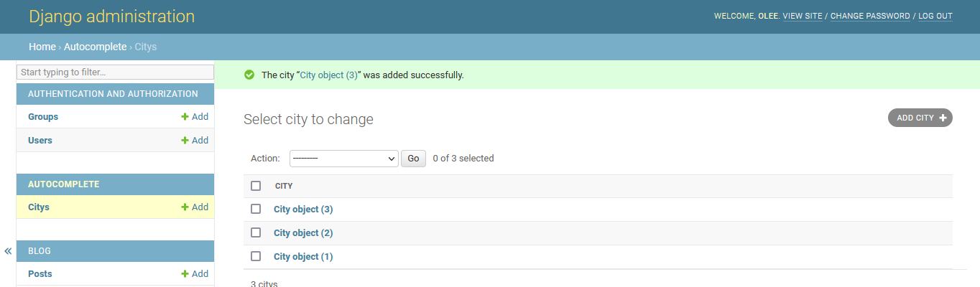Screen dimensions: 980x287
Task: Sort by clicking the City column header
Action: [x=284, y=186]
